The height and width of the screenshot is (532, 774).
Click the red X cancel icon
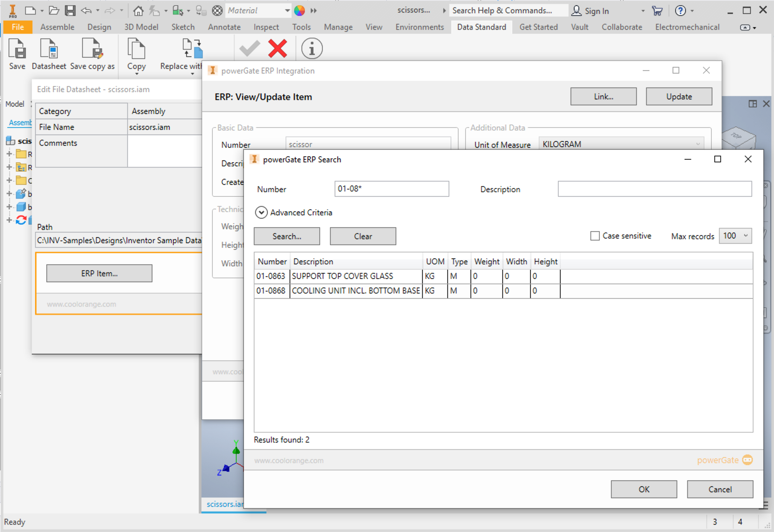277,49
